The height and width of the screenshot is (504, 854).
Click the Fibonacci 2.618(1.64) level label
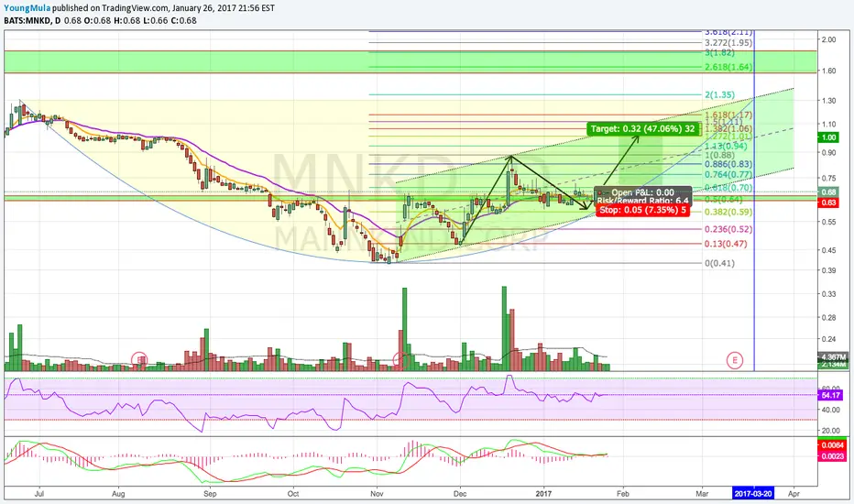[728, 67]
